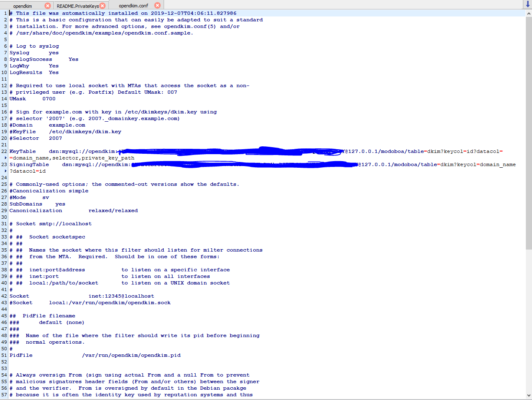Click the scrollbar down arrow
Viewport: 532px width, 400px height.
[529, 395]
